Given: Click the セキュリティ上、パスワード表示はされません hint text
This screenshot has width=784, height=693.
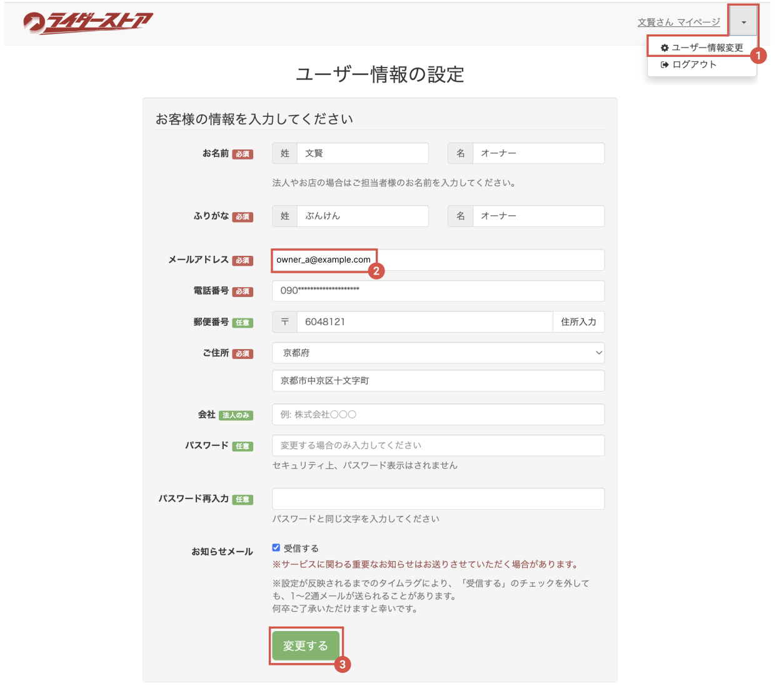Looking at the screenshot, I should click(x=365, y=465).
